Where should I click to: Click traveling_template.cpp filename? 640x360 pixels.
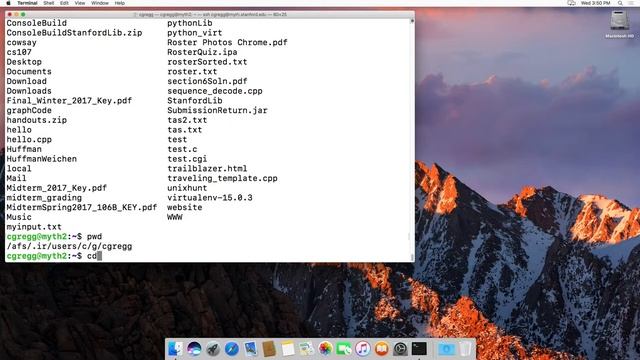(222, 178)
